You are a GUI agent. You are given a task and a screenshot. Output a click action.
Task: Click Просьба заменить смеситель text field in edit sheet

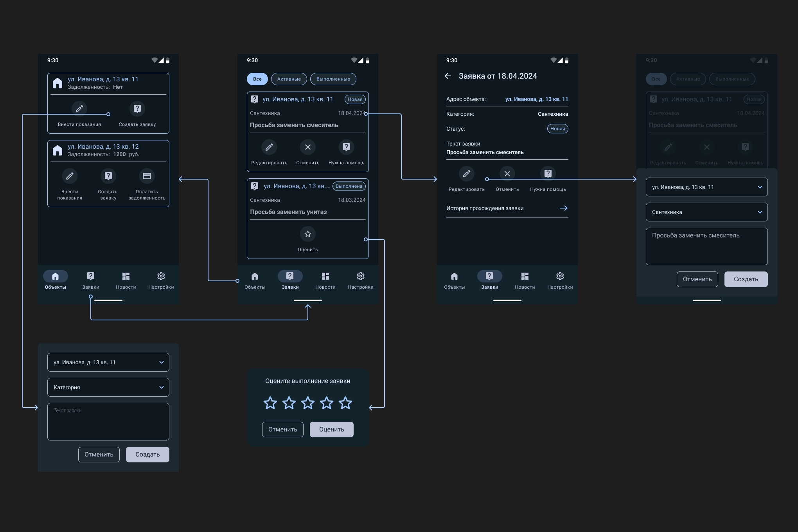pos(707,246)
